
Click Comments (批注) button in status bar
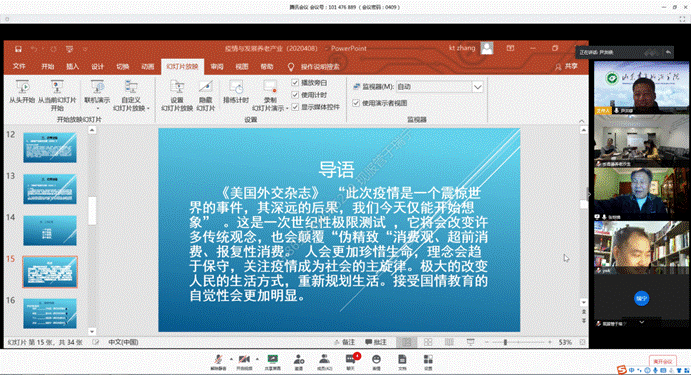(376, 342)
